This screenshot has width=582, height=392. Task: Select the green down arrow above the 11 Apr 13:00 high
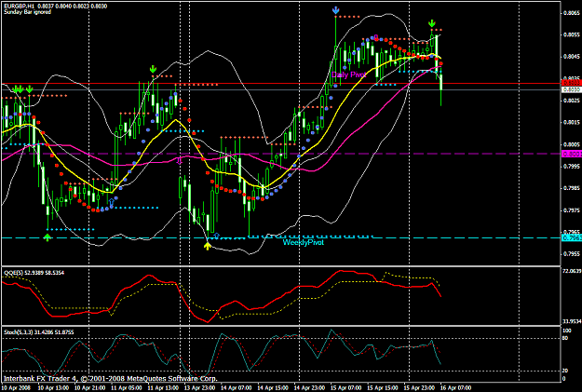click(153, 70)
